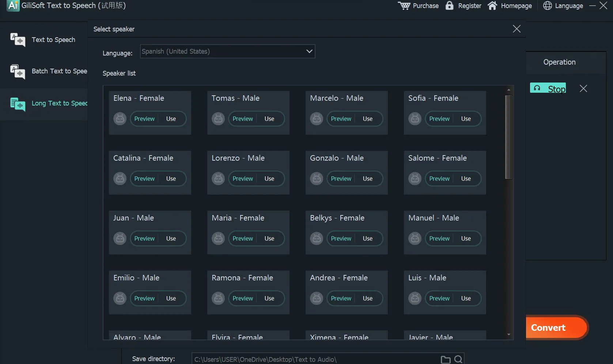Use the Ramona female voice
This screenshot has width=613, height=364.
[269, 298]
